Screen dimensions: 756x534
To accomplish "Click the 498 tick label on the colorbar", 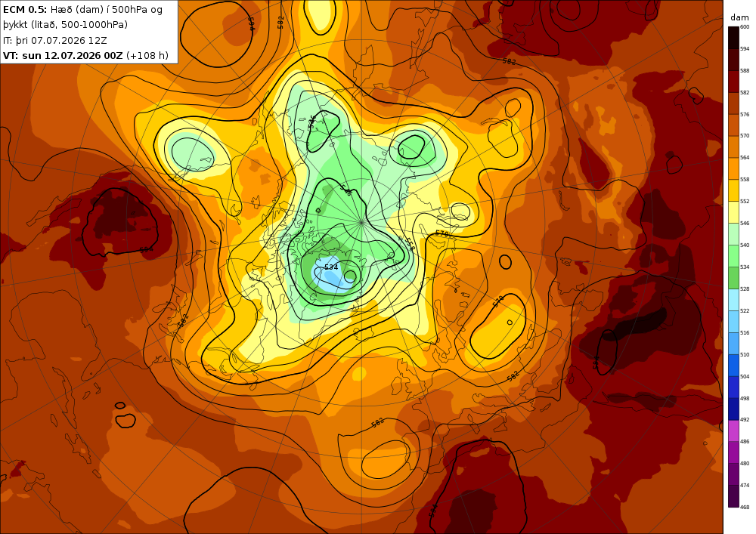I will [x=745, y=398].
